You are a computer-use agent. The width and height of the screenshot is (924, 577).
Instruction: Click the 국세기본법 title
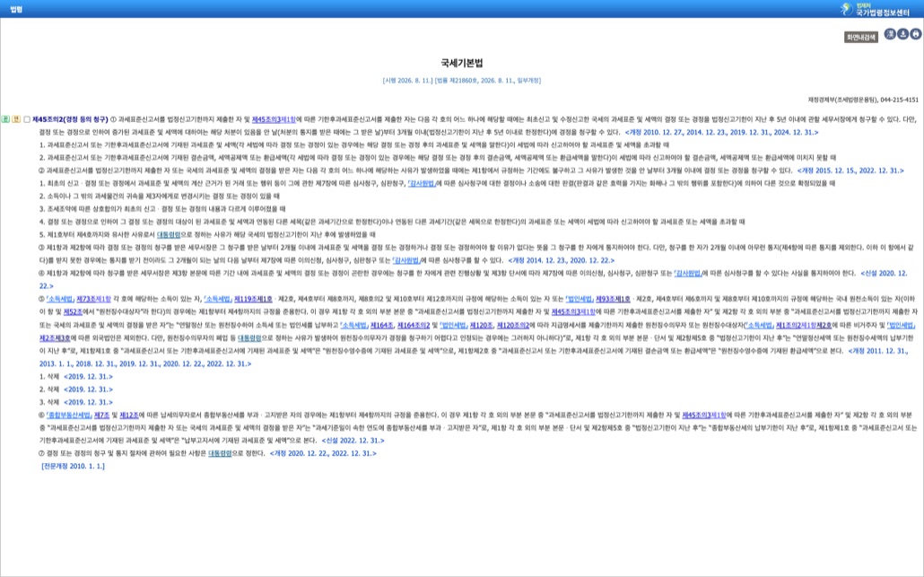click(462, 63)
